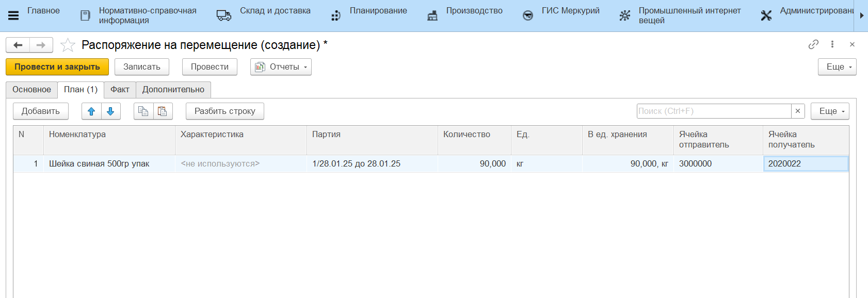Paste rows with the clipboard icon
This screenshot has width=868, height=298.
(x=163, y=111)
